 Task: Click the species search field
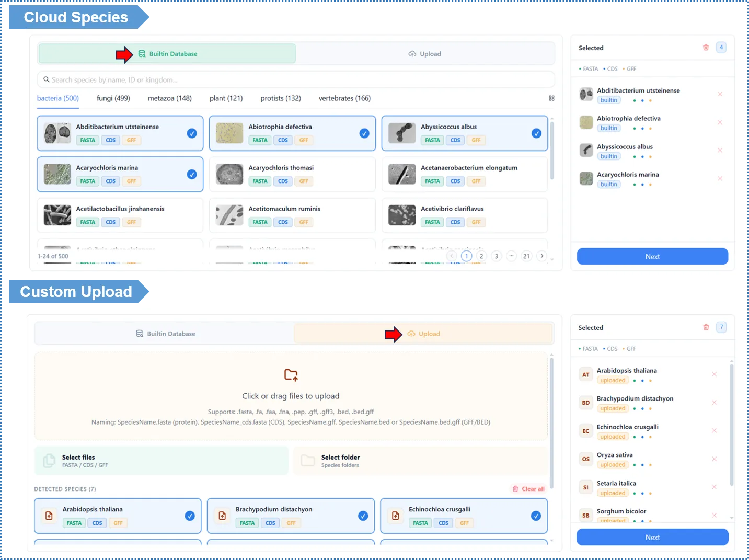[x=296, y=80]
